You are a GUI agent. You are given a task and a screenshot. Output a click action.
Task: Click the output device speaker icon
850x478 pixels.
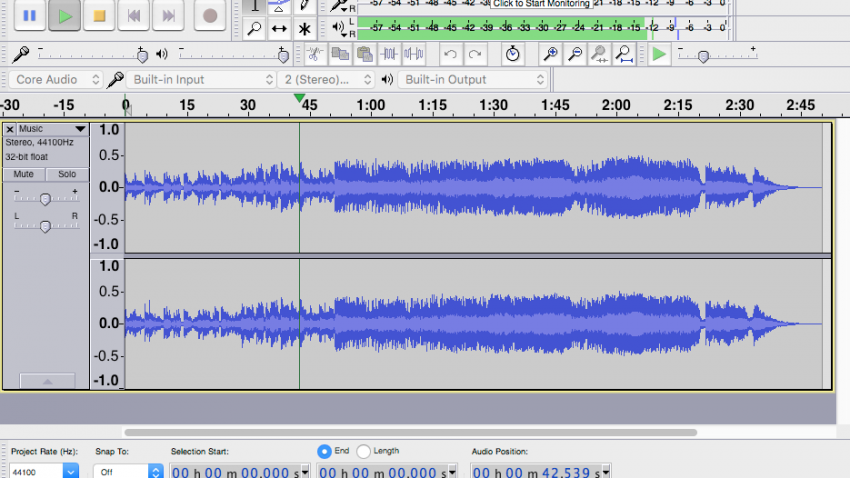pos(387,80)
